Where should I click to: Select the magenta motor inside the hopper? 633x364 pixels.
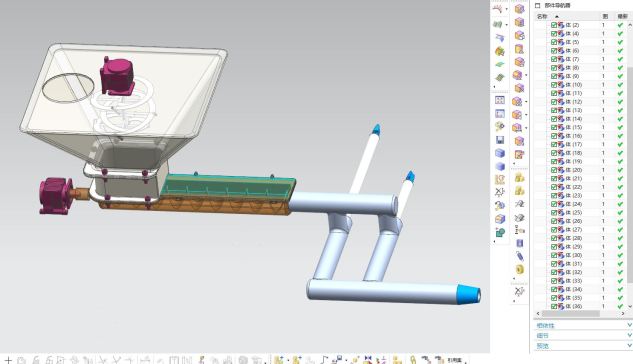(117, 76)
